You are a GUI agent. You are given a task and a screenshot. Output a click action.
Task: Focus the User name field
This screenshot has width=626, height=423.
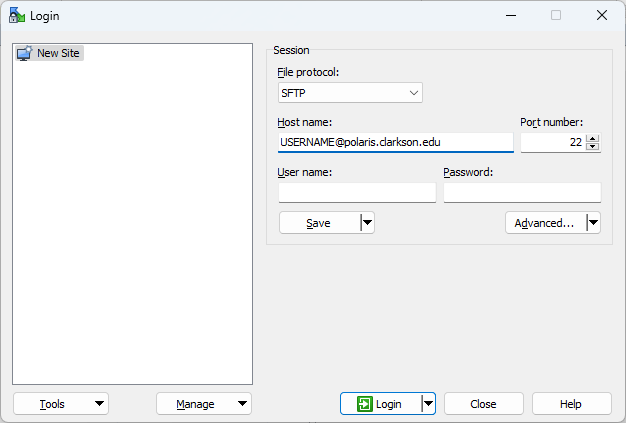(x=357, y=192)
